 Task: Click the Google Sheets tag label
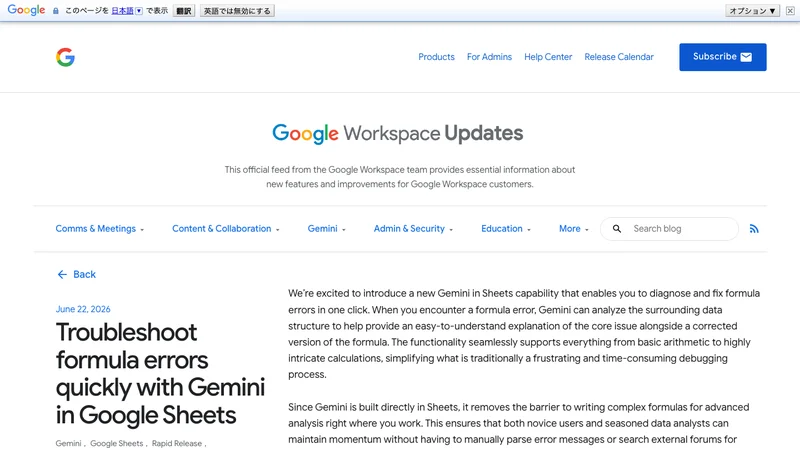coord(116,443)
